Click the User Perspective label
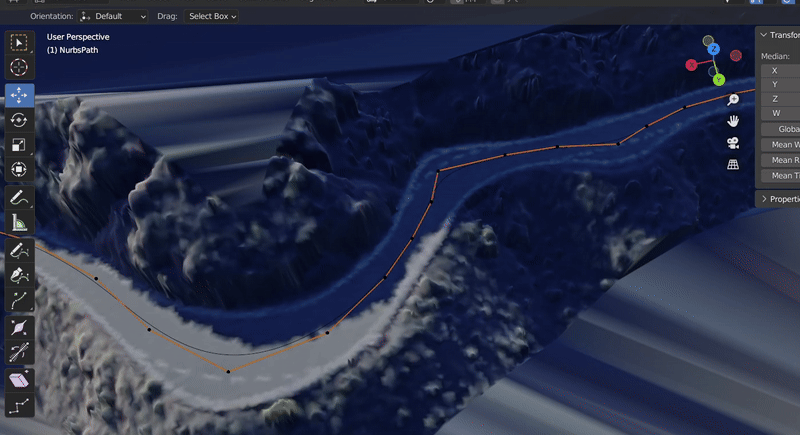This screenshot has width=800, height=435. coord(78,37)
